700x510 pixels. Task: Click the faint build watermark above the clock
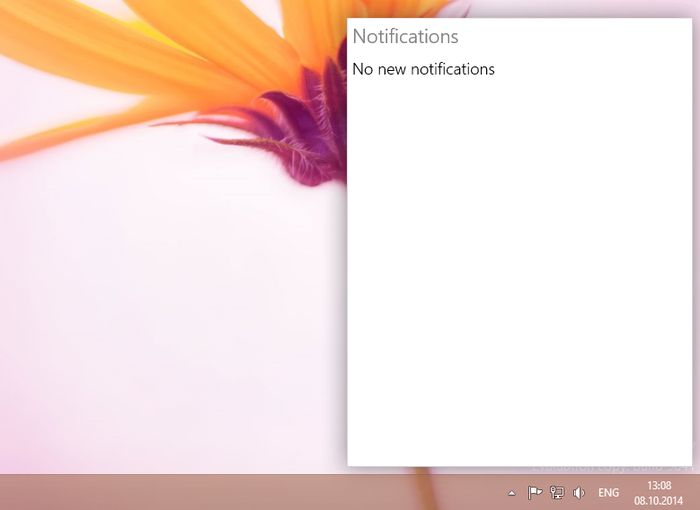[x=610, y=469]
